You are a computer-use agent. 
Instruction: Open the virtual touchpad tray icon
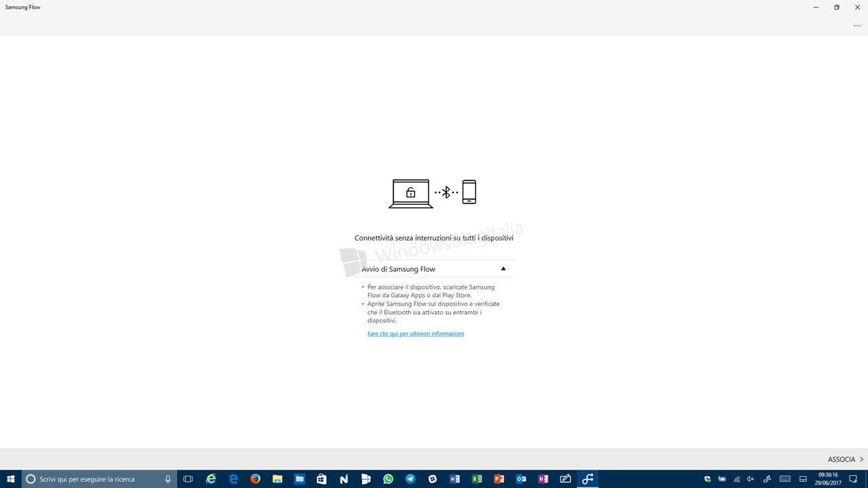coord(803,479)
